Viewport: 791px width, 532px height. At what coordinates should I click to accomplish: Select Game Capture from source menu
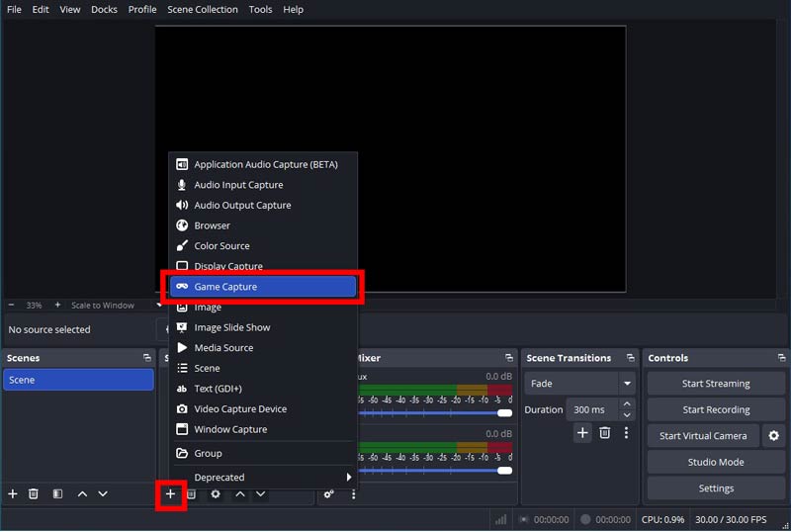[x=263, y=287]
